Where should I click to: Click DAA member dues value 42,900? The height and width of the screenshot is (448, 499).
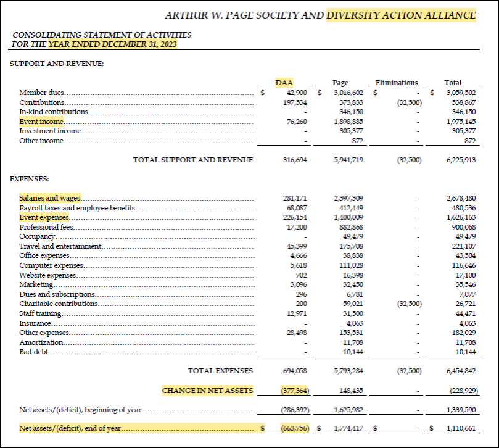(297, 93)
